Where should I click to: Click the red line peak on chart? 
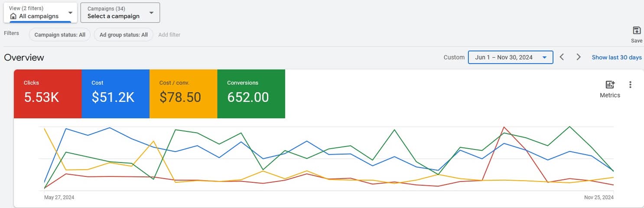(x=504, y=127)
